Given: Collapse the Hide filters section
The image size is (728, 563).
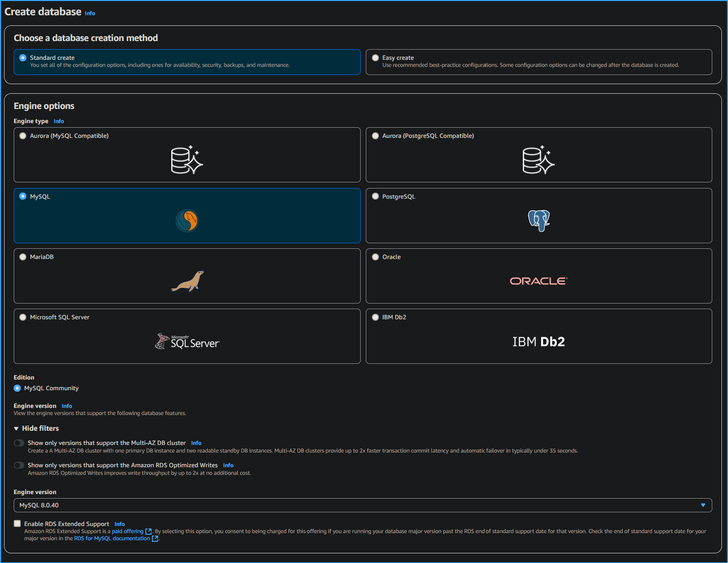Looking at the screenshot, I should [x=36, y=428].
